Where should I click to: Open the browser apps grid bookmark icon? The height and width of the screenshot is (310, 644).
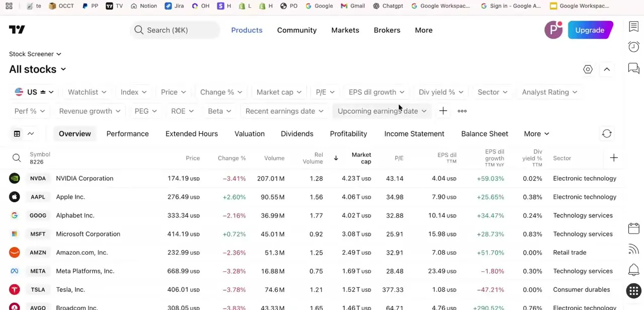click(9, 6)
